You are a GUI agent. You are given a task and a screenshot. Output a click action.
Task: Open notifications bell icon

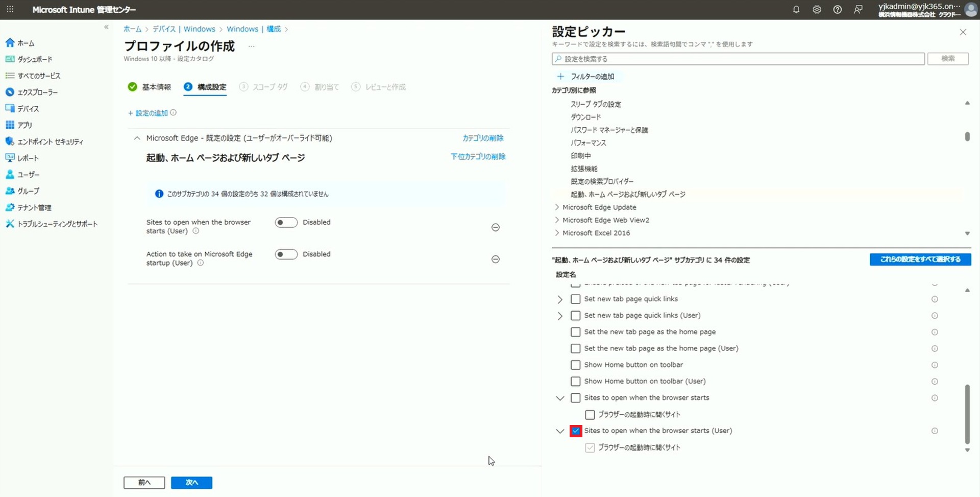[796, 10]
